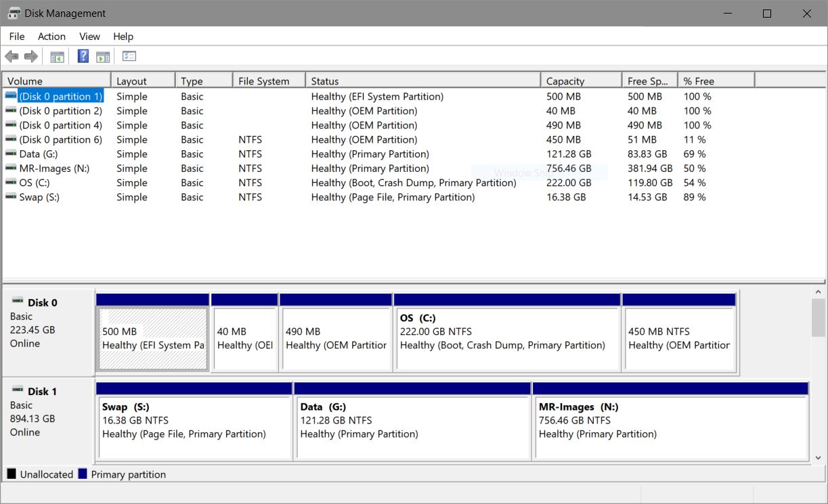Open the View menu
Image resolution: width=828 pixels, height=504 pixels.
click(89, 37)
